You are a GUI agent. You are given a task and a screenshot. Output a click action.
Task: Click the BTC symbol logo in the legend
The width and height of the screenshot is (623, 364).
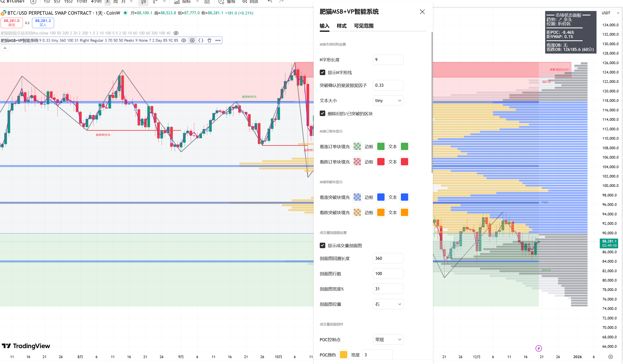[3, 13]
